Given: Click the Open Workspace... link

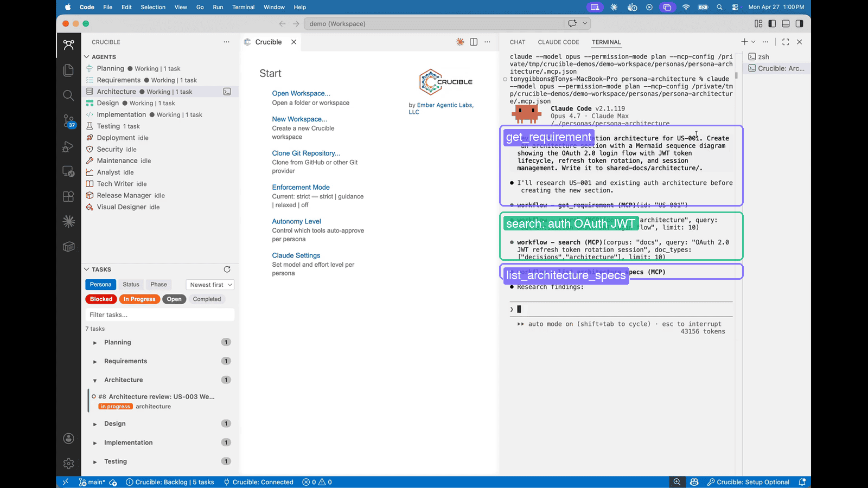Looking at the screenshot, I should click(301, 93).
